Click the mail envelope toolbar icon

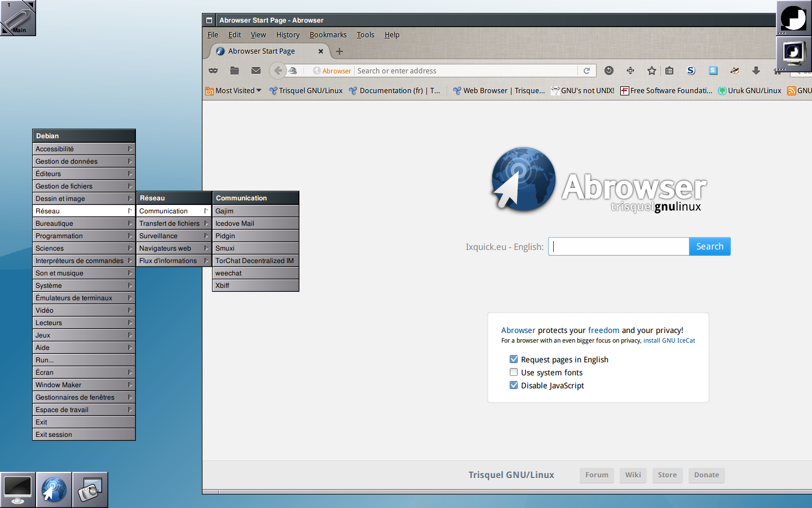(256, 71)
